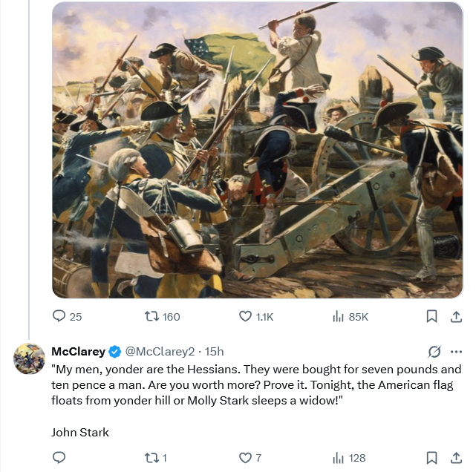The image size is (476, 472).
Task: Repost McClarey's reply with 1 repost
Action: click(x=156, y=458)
